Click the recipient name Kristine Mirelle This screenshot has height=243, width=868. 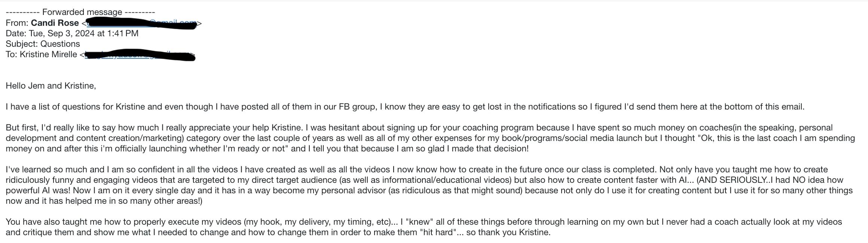click(48, 54)
